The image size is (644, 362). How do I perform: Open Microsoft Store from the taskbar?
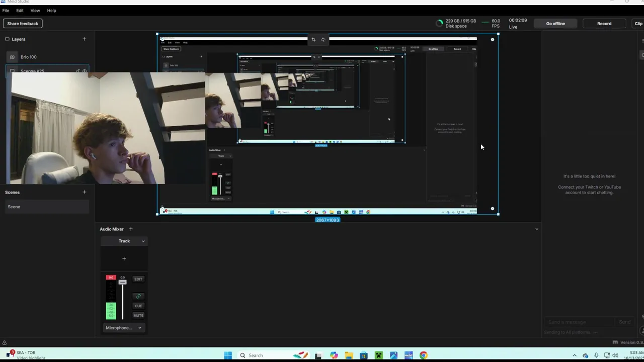click(x=364, y=355)
